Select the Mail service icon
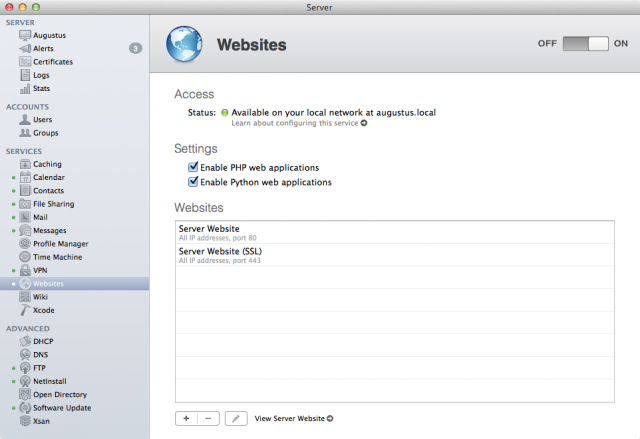Screen dimensions: 640x439 pyautogui.click(x=25, y=217)
